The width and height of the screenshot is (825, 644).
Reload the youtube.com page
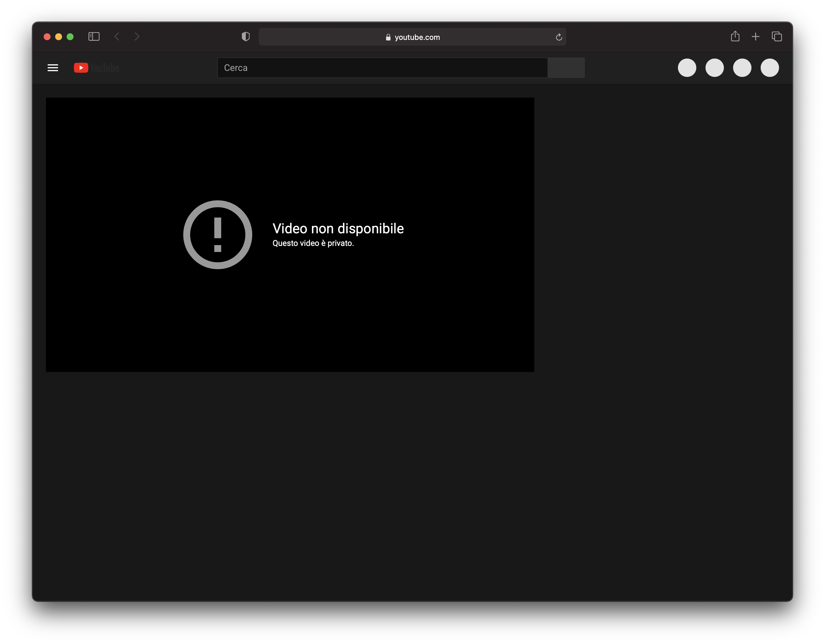tap(559, 37)
